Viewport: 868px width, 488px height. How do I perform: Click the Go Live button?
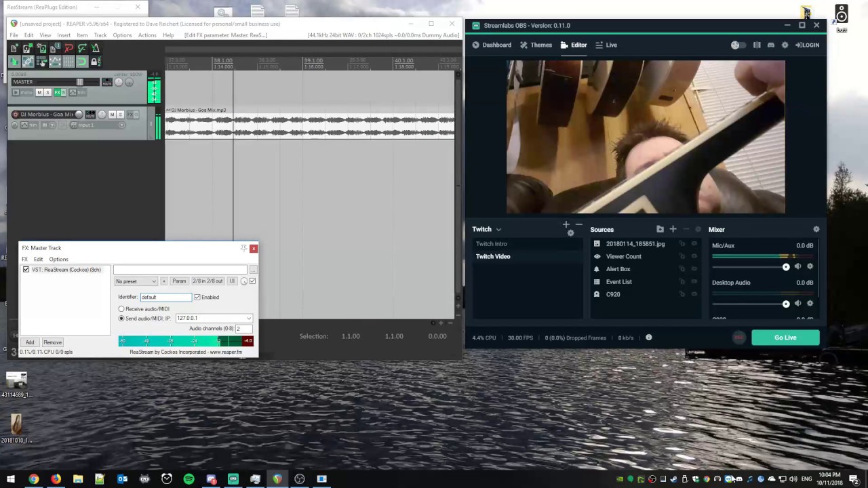pyautogui.click(x=785, y=338)
